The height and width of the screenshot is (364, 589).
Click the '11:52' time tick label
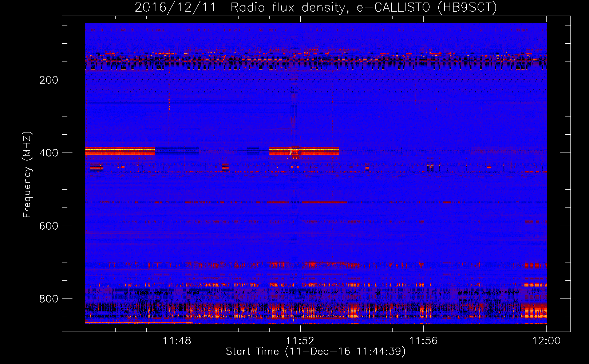click(300, 341)
